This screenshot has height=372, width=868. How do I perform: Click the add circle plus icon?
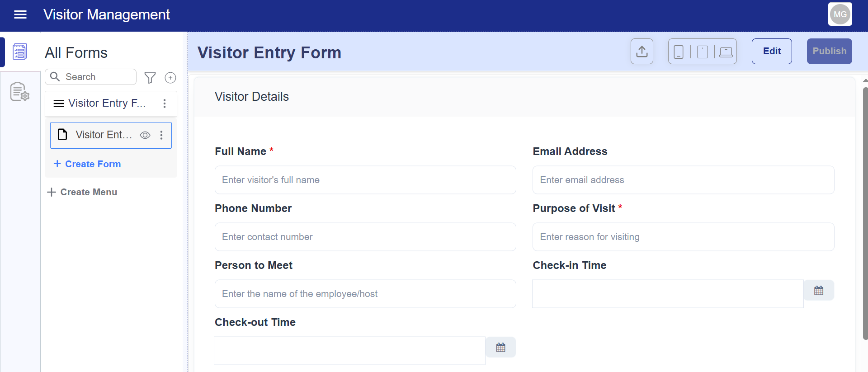(x=170, y=78)
